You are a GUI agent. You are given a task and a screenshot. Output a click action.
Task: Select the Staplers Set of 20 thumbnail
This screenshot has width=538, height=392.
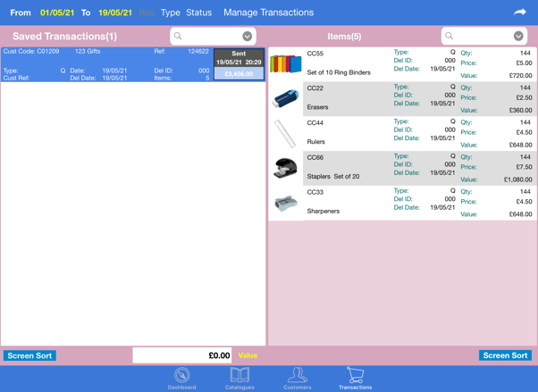(x=286, y=169)
